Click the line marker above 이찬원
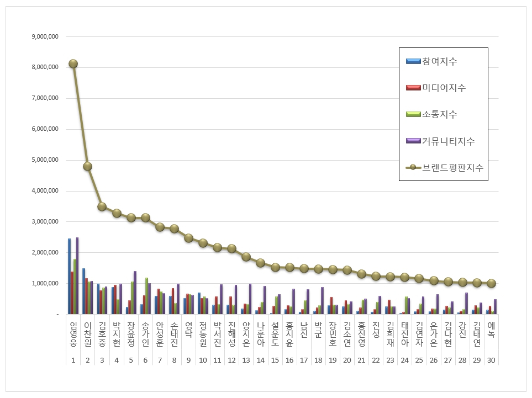This screenshot has height=398, width=532. pyautogui.click(x=87, y=167)
